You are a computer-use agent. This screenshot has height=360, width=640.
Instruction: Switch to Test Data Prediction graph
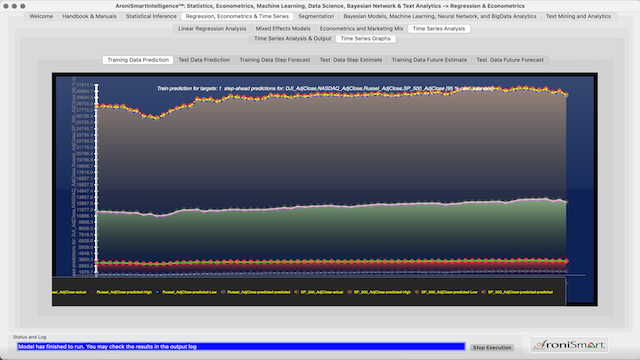click(204, 60)
